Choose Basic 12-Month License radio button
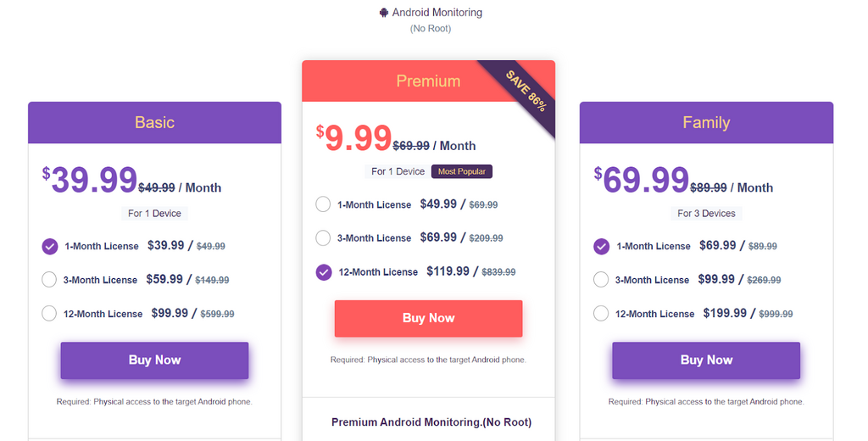The height and width of the screenshot is (441, 868). [x=49, y=313]
